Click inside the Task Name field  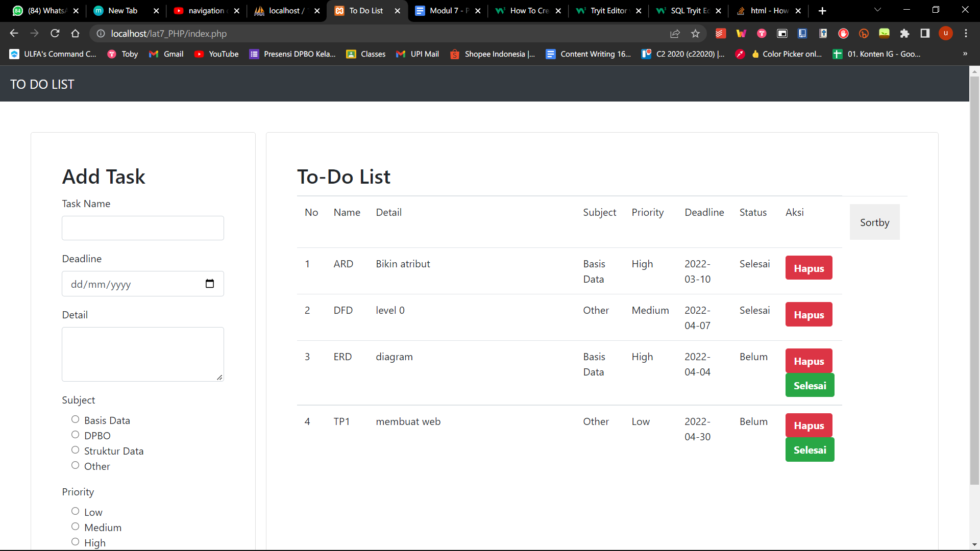[142, 228]
